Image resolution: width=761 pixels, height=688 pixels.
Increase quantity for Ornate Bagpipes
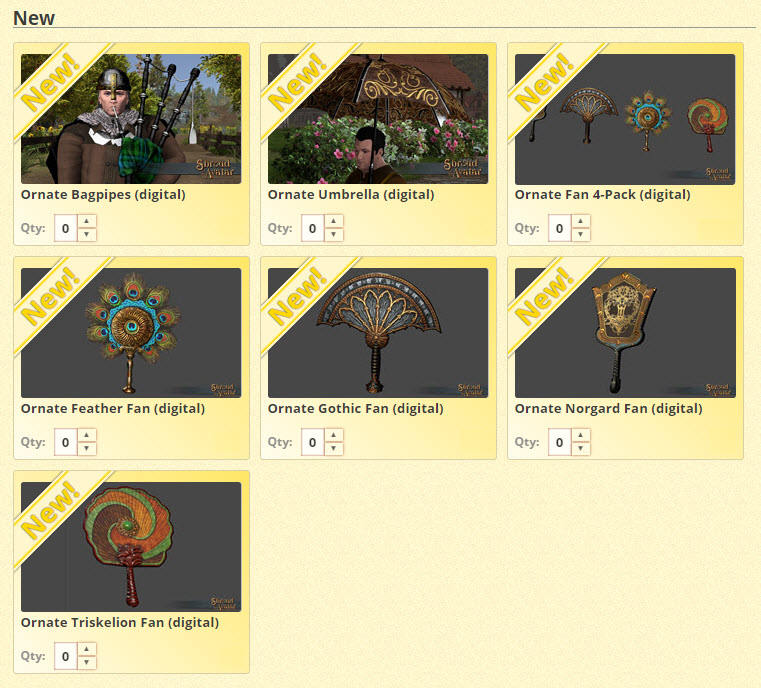click(x=86, y=221)
